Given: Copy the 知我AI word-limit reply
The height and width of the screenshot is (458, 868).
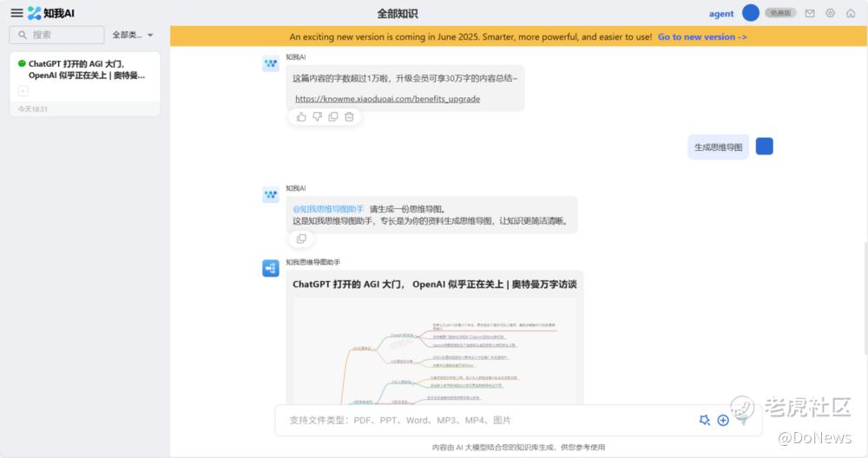Looking at the screenshot, I should (x=333, y=117).
